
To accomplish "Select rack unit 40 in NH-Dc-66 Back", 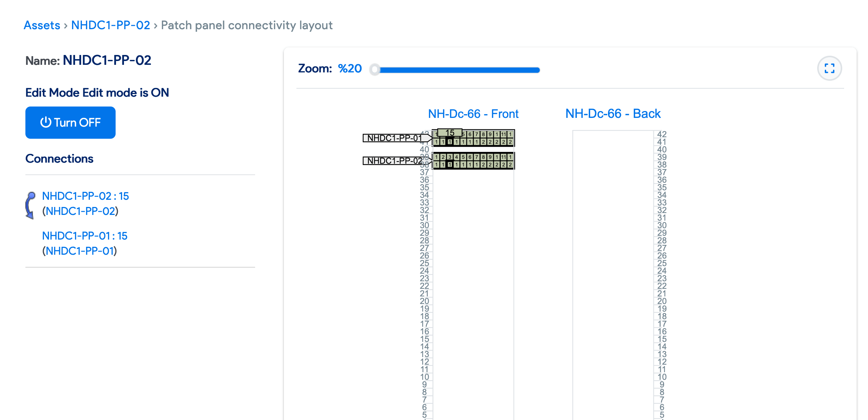I will click(x=662, y=150).
